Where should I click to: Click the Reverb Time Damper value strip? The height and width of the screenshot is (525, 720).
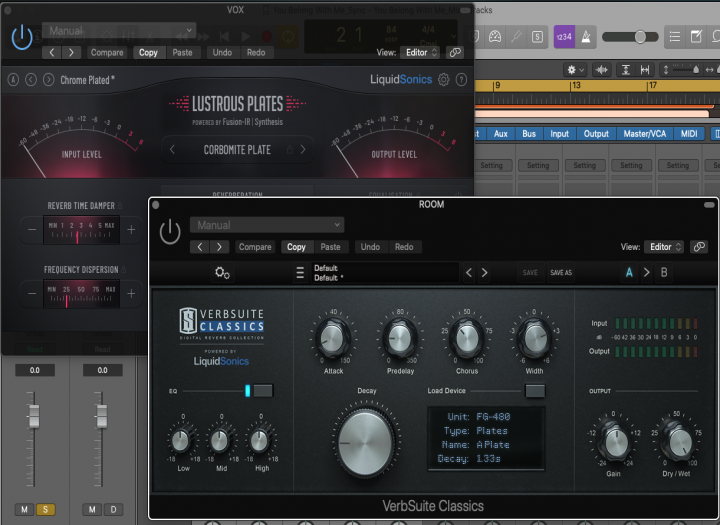tap(81, 230)
